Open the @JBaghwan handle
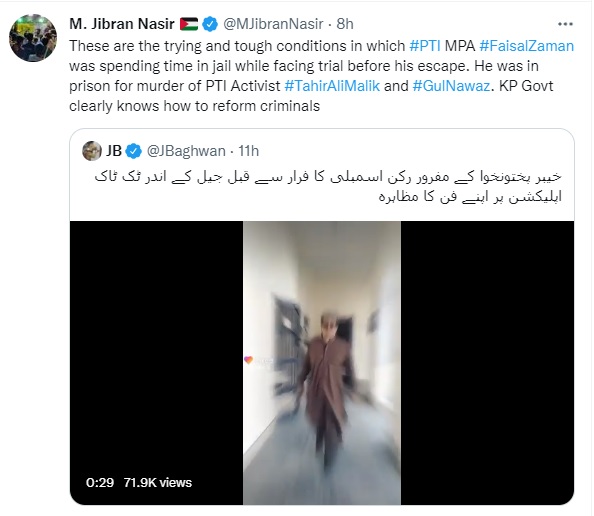The image size is (594, 516). click(186, 151)
